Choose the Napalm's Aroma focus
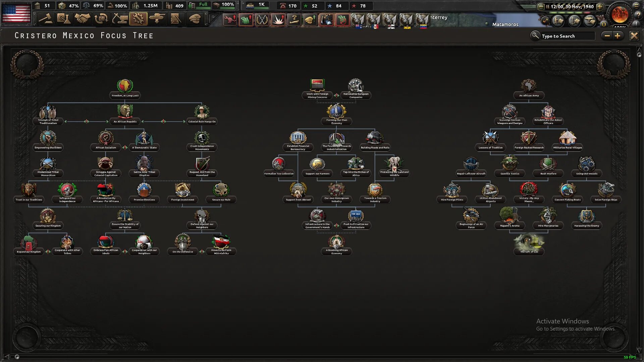This screenshot has width=644, height=362. pyautogui.click(x=509, y=219)
